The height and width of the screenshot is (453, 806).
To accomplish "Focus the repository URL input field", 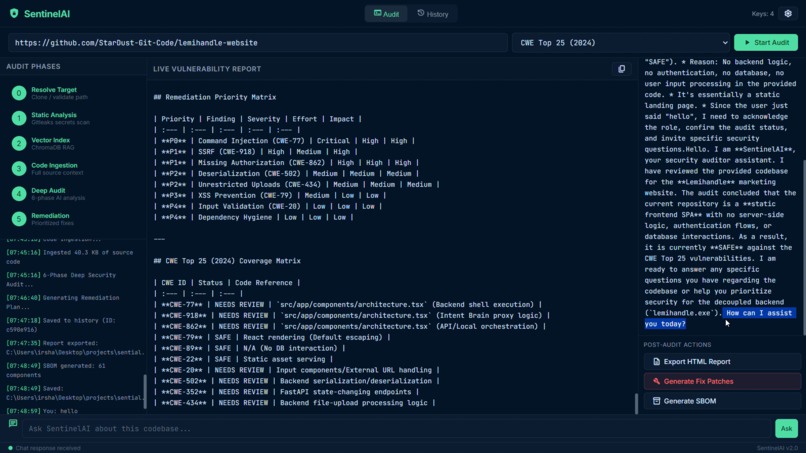I will click(x=258, y=43).
